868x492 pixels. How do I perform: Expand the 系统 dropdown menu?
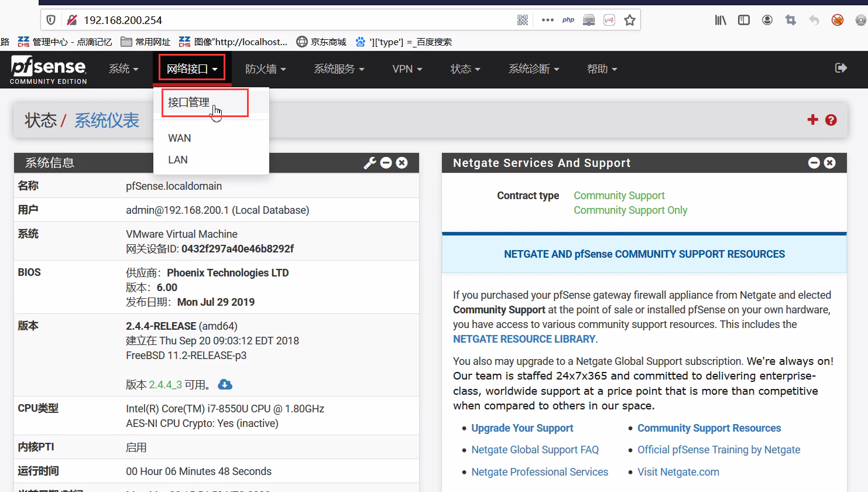[123, 69]
